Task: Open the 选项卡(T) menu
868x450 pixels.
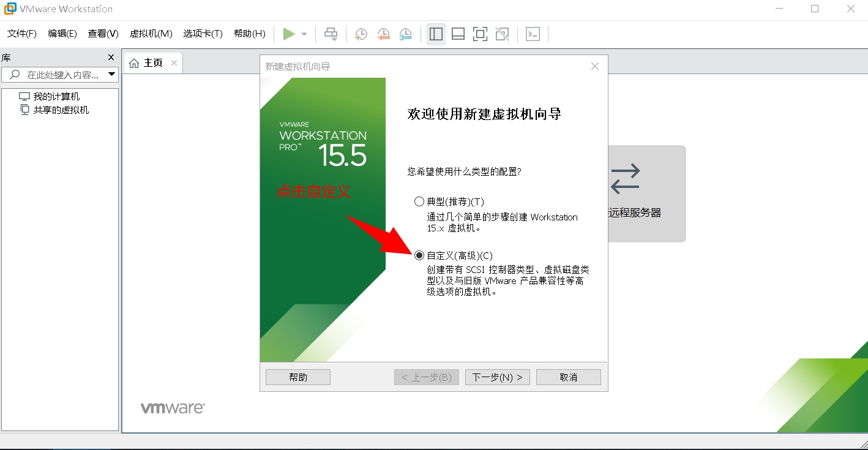Action: pyautogui.click(x=203, y=34)
